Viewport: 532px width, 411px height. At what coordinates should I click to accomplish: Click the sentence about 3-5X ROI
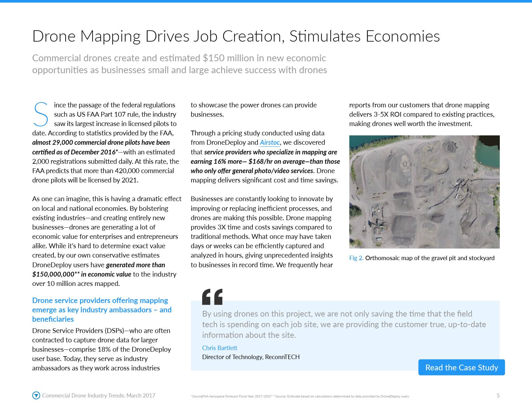coord(421,114)
